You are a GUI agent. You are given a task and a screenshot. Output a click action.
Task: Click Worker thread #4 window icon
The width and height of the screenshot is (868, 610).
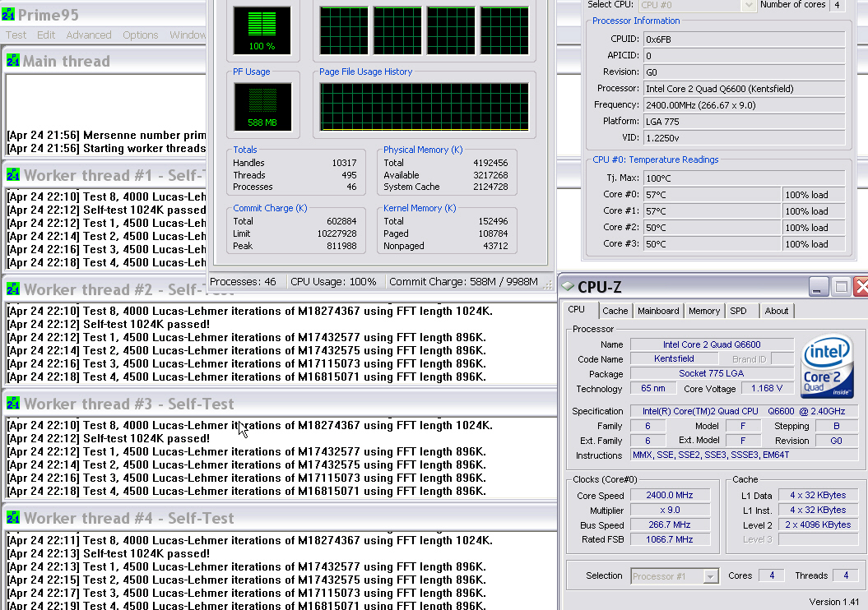click(x=12, y=518)
